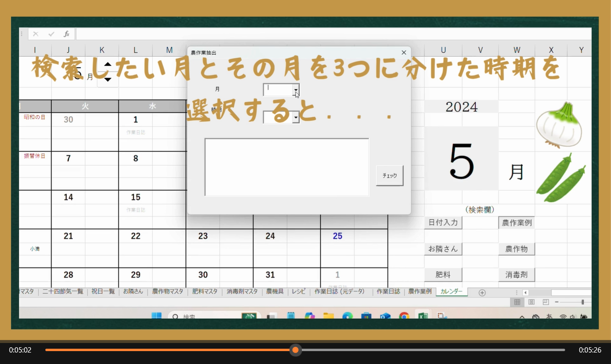Decrease month with spinner down arrow
This screenshot has width=611, height=364.
point(108,79)
